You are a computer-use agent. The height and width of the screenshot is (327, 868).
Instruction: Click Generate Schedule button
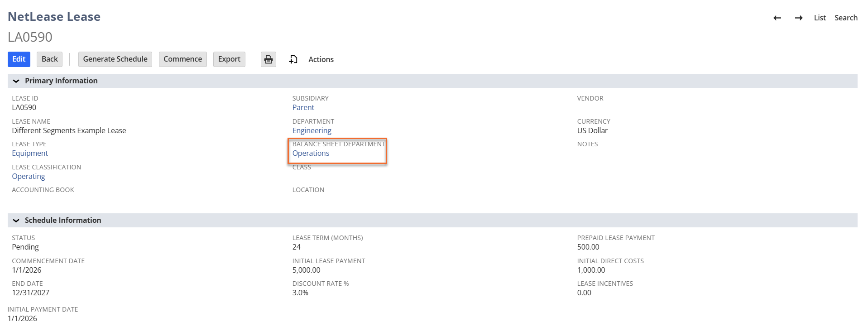tap(115, 59)
